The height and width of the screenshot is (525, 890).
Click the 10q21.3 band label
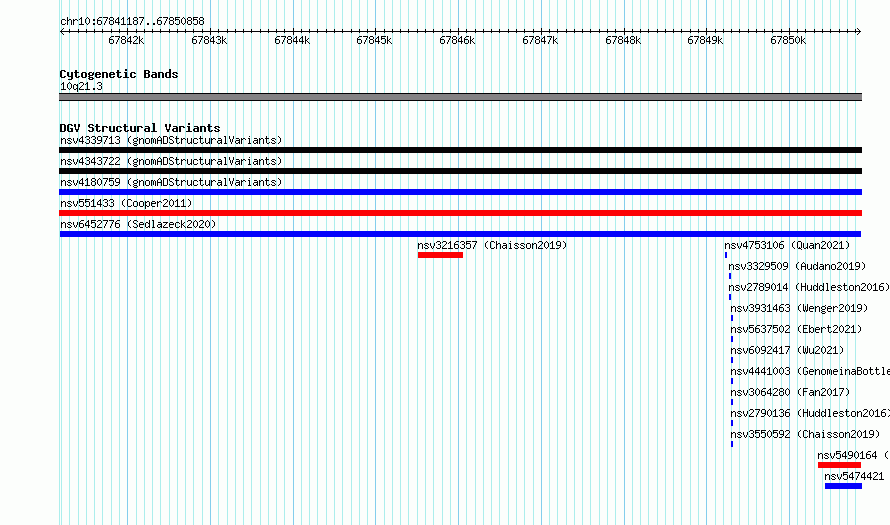click(81, 86)
